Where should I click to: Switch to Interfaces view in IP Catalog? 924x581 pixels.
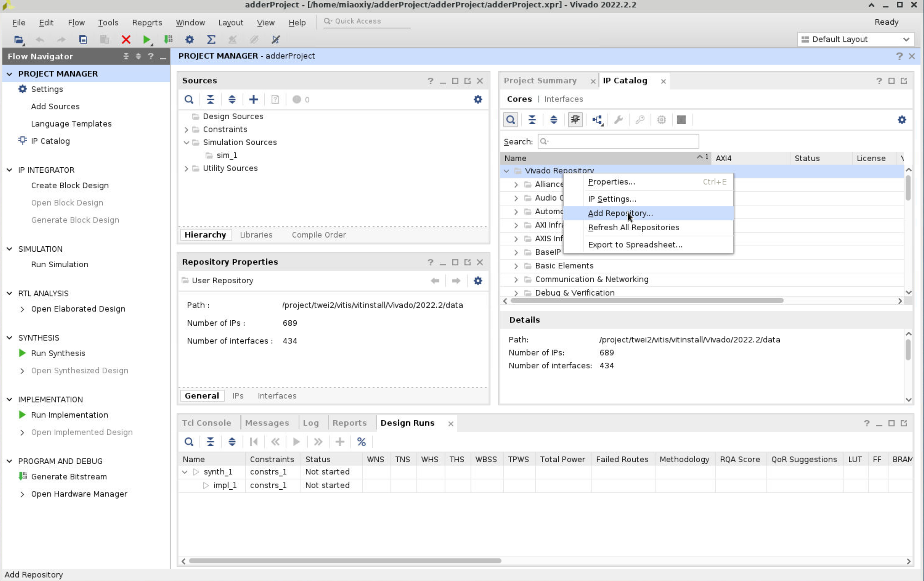click(x=563, y=99)
